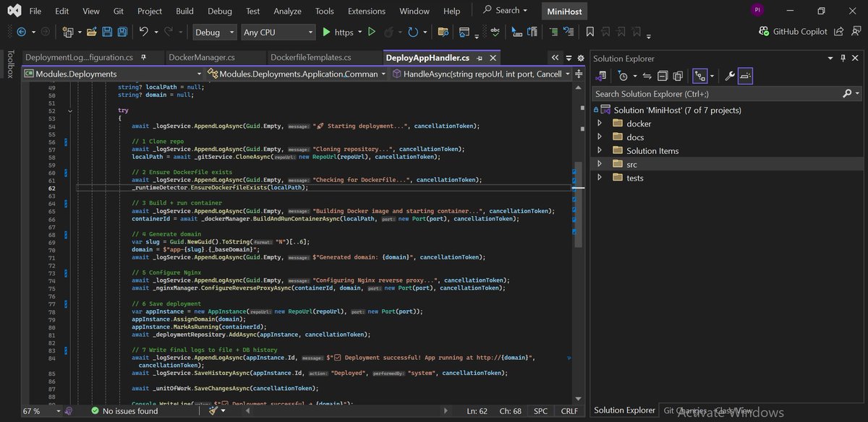Open the Any CPU platform dropdown
868x422 pixels.
pyautogui.click(x=278, y=32)
